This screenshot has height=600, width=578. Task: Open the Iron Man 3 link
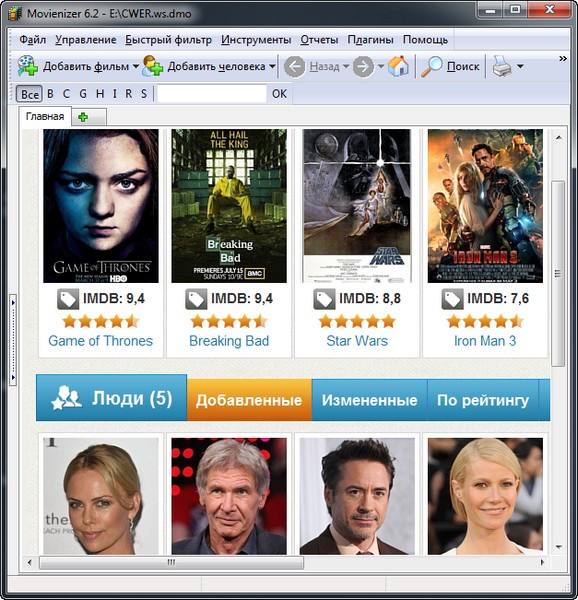[485, 341]
